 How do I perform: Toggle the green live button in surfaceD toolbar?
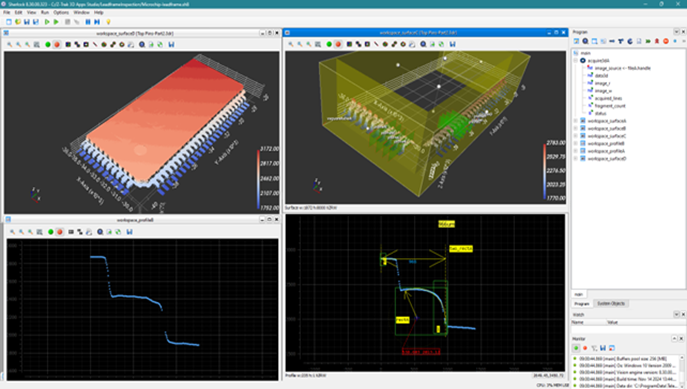pyautogui.click(x=48, y=44)
